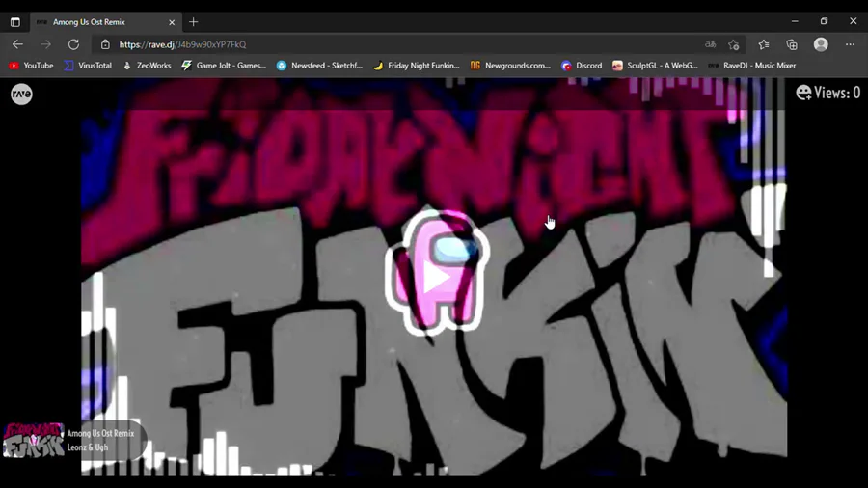Open the Discord bookmark
868x488 pixels.
point(582,66)
